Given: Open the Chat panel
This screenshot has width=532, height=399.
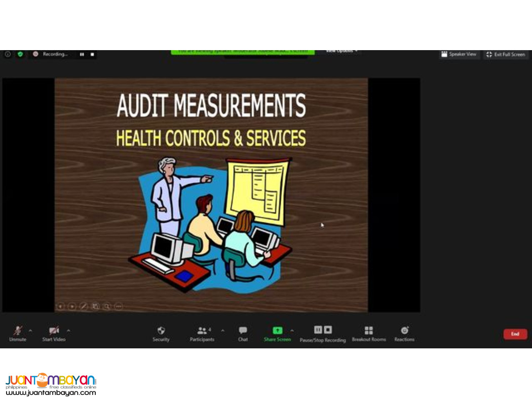Looking at the screenshot, I should coord(243,331).
